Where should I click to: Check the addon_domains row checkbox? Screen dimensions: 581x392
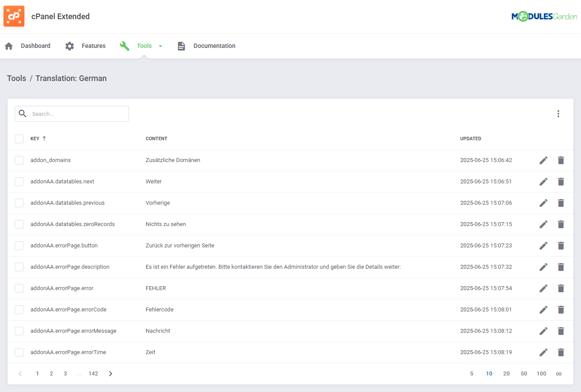click(x=19, y=160)
